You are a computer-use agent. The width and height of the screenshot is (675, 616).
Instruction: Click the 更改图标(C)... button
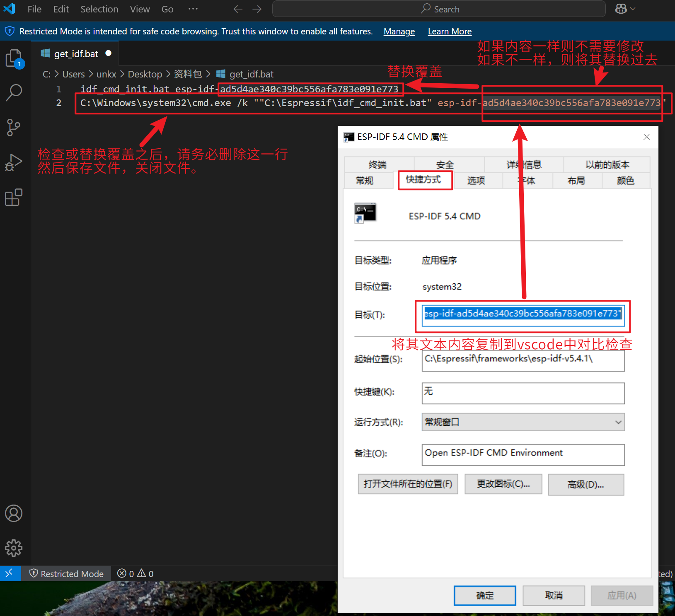(x=503, y=484)
